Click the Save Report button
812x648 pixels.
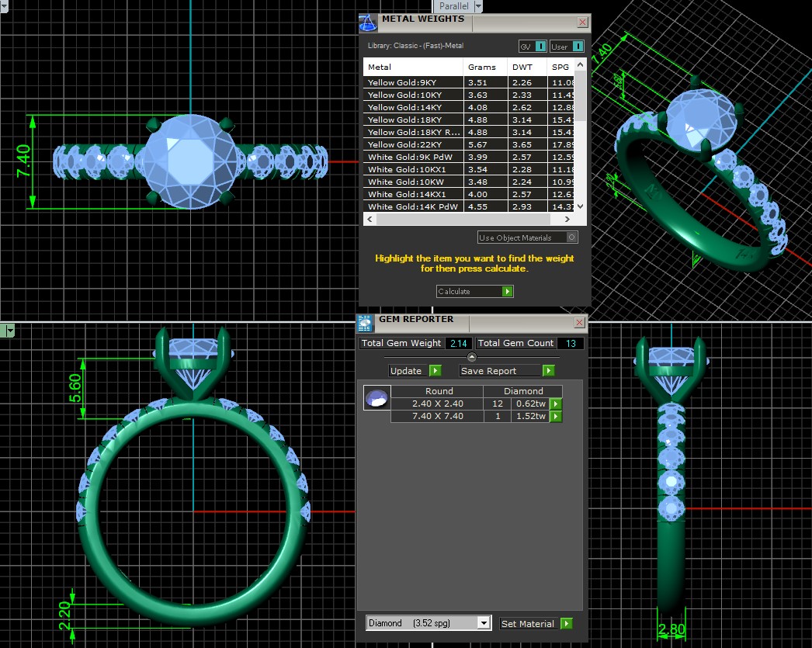click(x=501, y=371)
